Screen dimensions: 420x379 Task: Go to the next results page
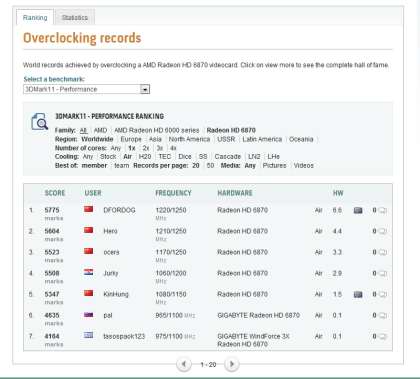point(232,364)
